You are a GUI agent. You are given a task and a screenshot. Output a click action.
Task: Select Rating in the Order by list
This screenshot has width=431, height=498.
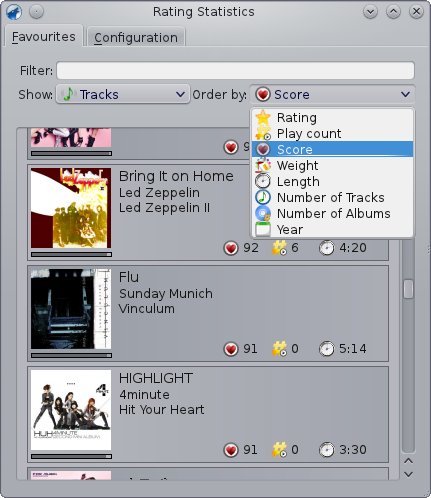[x=332, y=118]
